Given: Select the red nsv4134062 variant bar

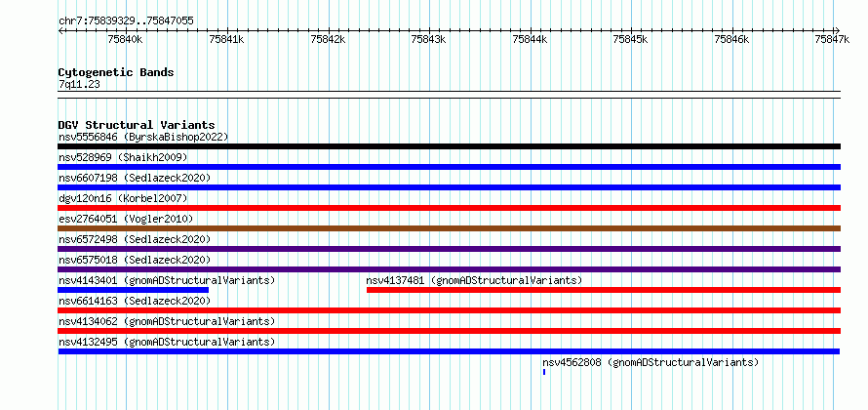Looking at the screenshot, I should tap(449, 331).
